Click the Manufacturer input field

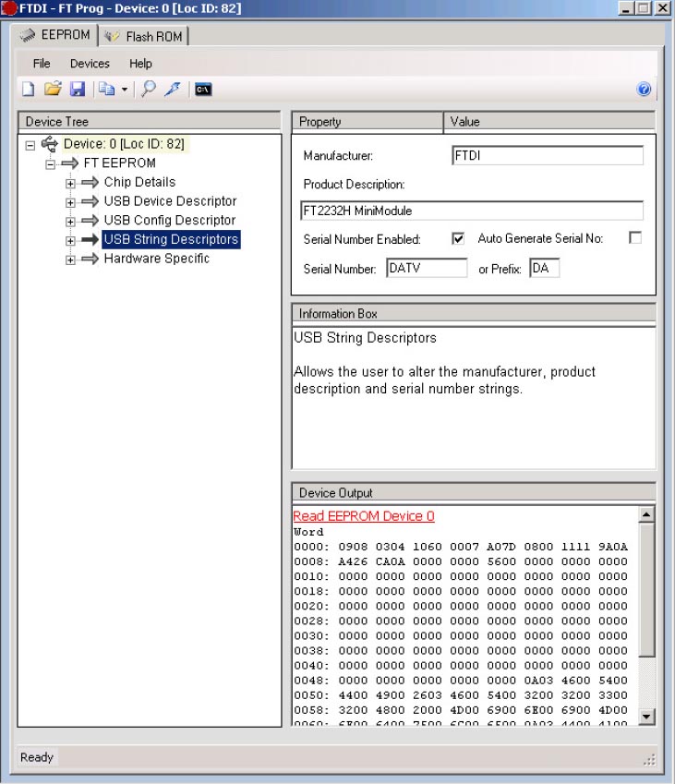click(547, 155)
